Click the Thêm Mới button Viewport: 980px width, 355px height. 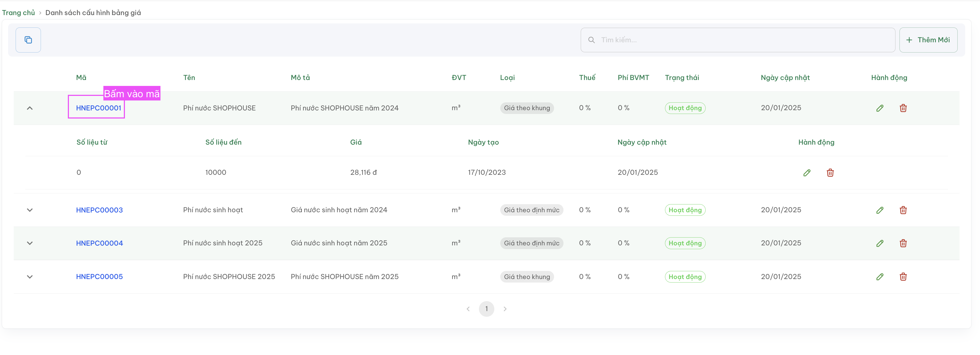(928, 40)
